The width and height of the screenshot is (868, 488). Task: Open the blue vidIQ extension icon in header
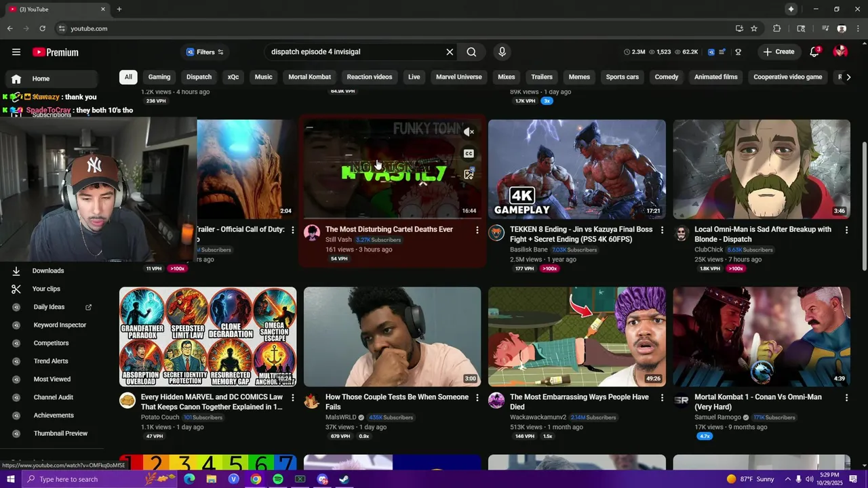tap(711, 52)
